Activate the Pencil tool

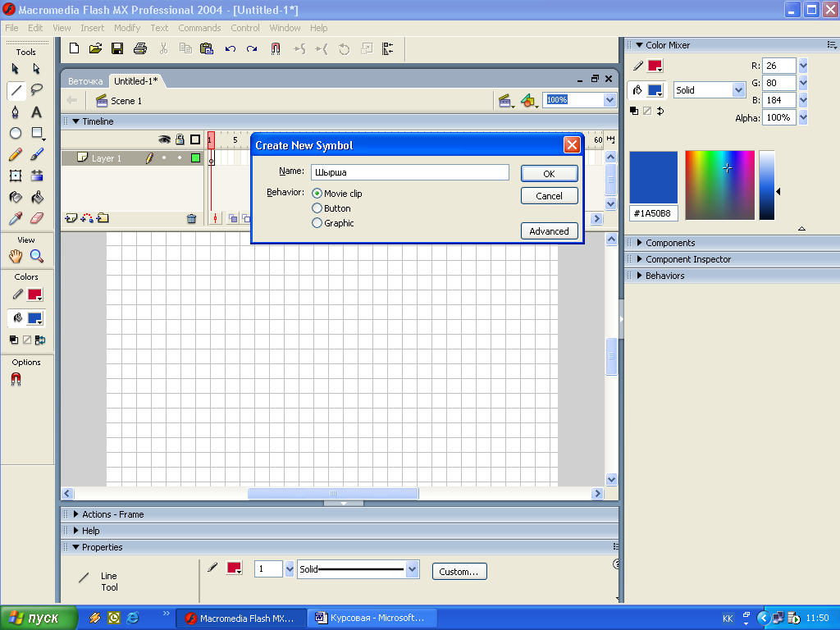16,155
